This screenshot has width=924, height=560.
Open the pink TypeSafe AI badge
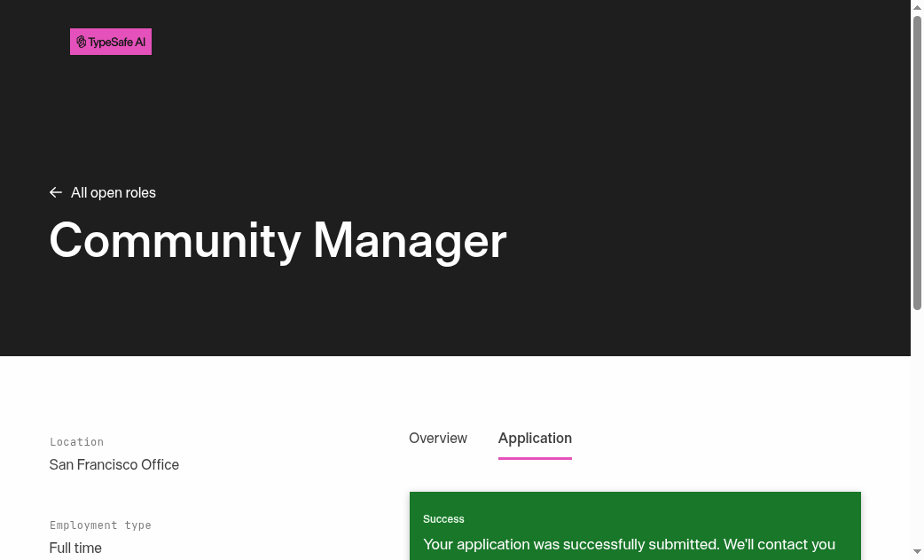(111, 42)
